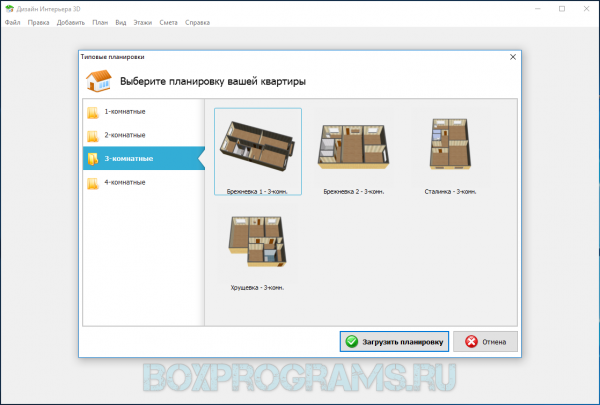Open the Правка menu
This screenshot has width=600, height=405.
pyautogui.click(x=38, y=23)
